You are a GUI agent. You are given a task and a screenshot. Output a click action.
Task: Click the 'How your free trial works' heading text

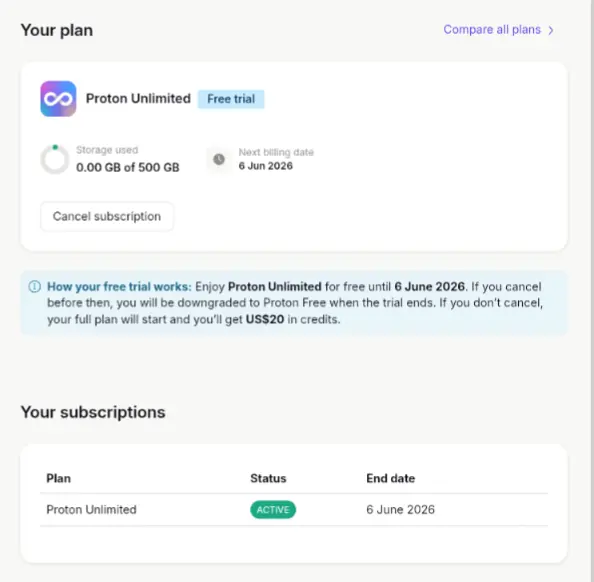119,286
